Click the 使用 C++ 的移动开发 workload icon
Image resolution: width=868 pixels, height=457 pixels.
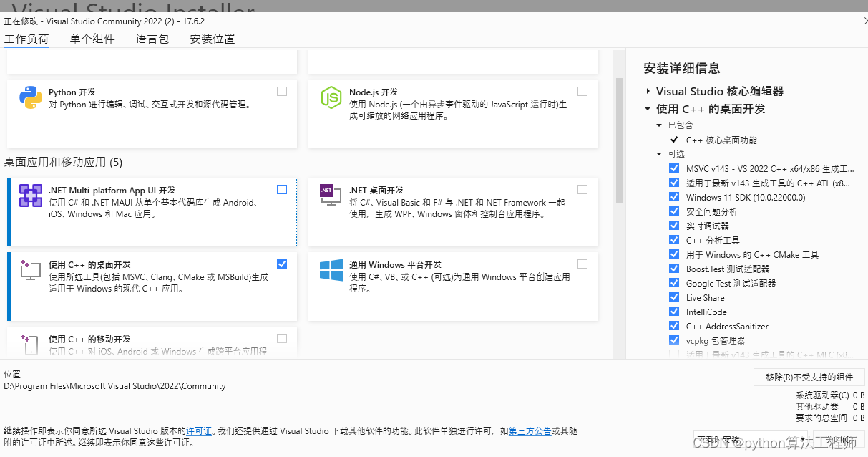(x=30, y=344)
